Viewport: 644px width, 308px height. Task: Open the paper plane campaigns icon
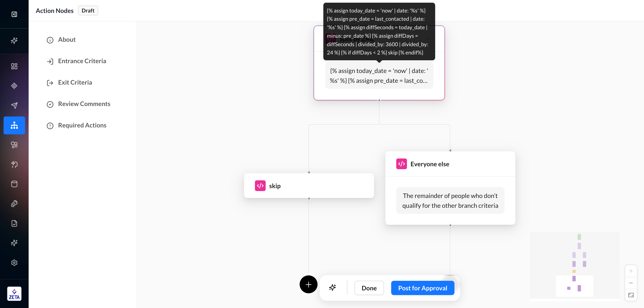pyautogui.click(x=14, y=105)
